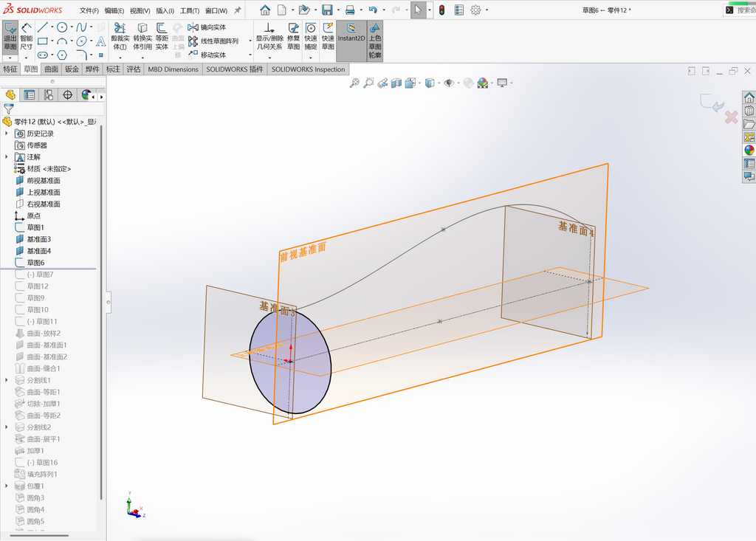
Task: Select the Circle sketch tool
Action: (62, 27)
